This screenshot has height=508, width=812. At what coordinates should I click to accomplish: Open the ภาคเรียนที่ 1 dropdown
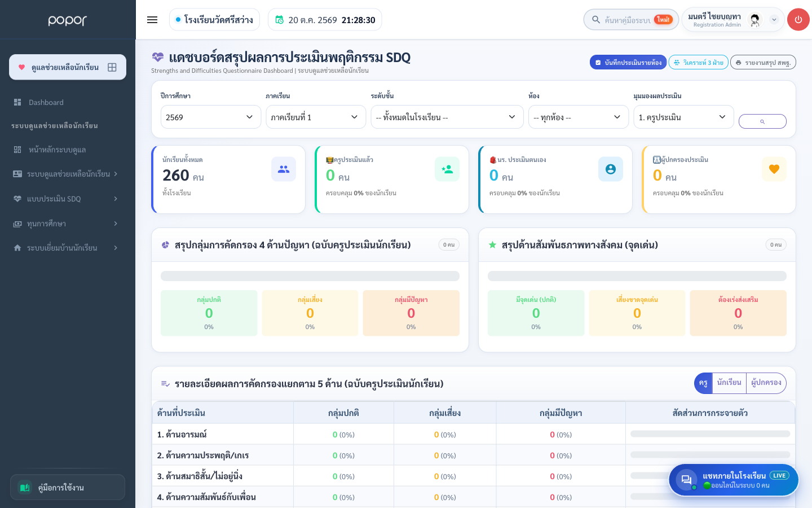click(x=316, y=117)
